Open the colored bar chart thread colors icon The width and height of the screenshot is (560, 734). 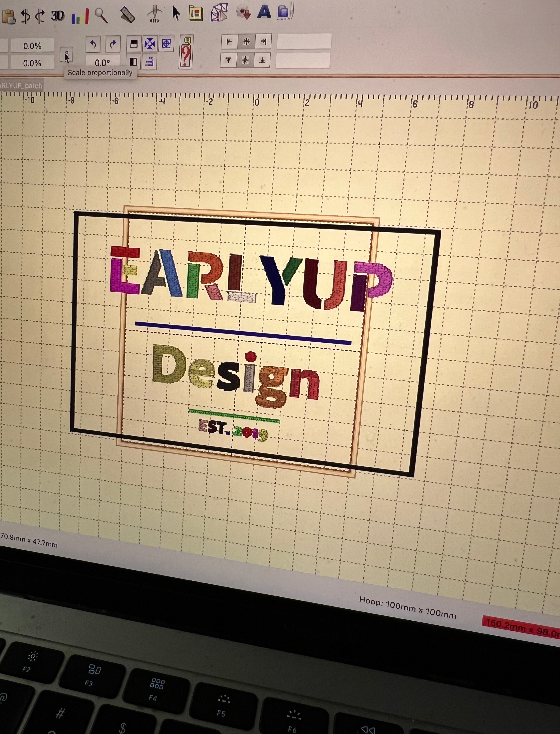80,16
